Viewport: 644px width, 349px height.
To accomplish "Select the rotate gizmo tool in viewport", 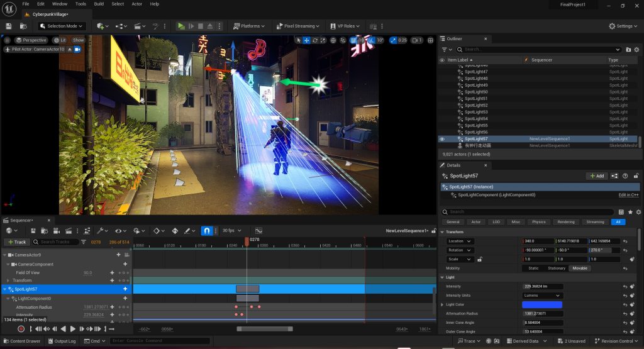I will click(315, 40).
